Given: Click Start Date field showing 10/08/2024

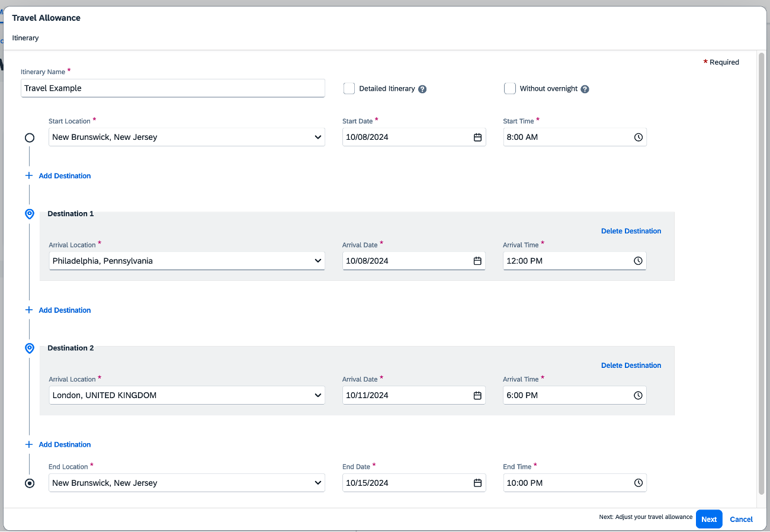Looking at the screenshot, I should click(414, 137).
